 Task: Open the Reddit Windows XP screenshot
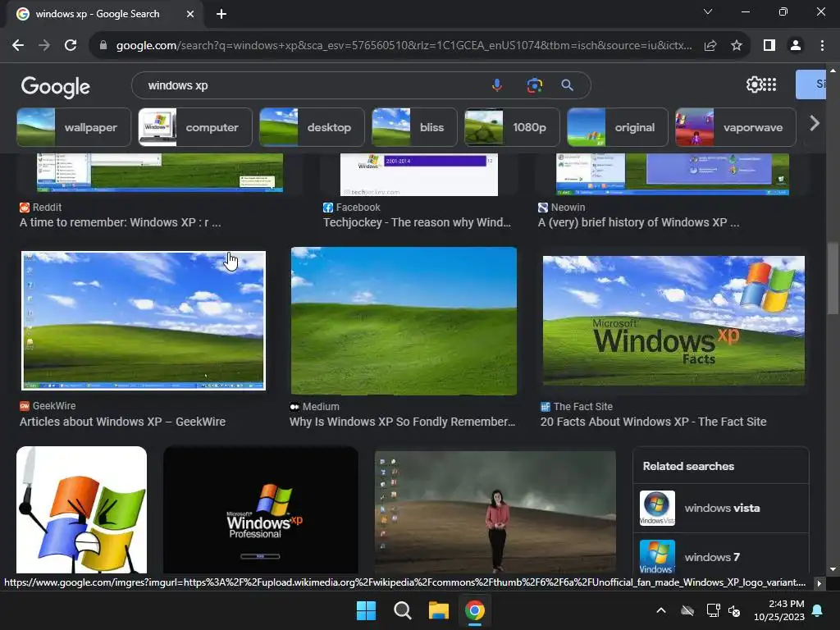pyautogui.click(x=160, y=172)
